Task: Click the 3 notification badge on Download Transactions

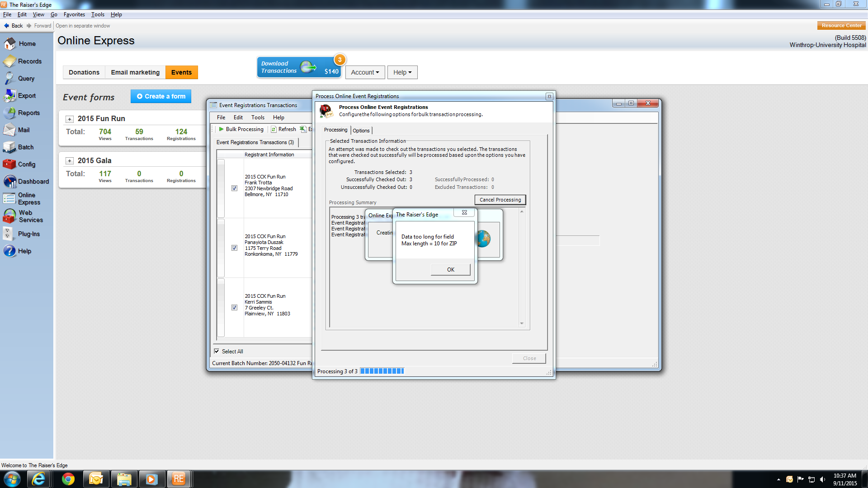Action: coord(340,60)
